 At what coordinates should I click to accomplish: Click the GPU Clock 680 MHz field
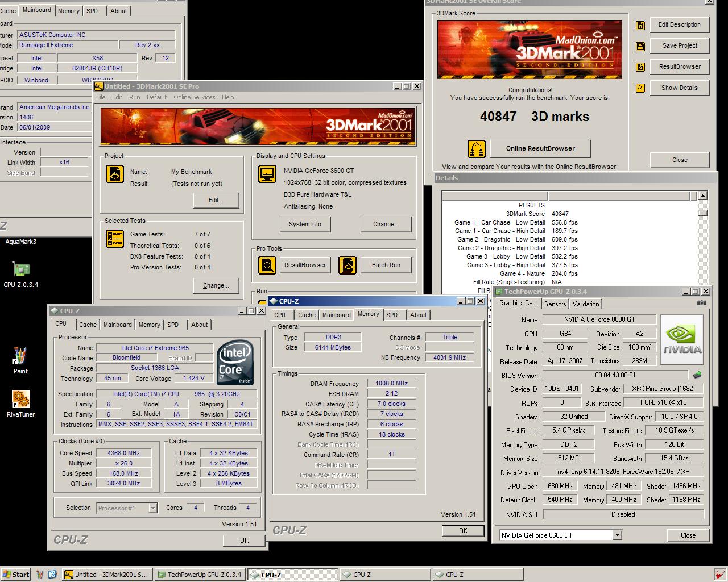560,487
